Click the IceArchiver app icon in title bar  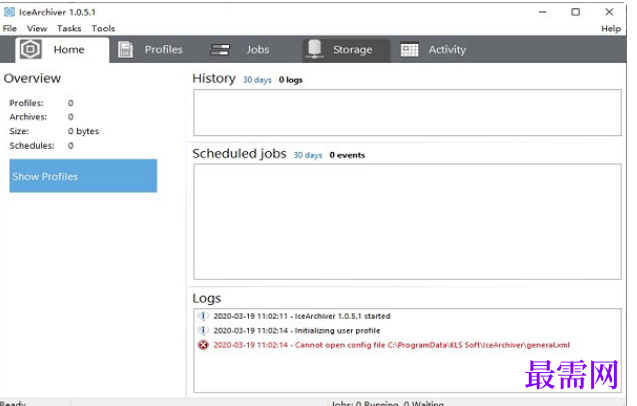tap(9, 12)
